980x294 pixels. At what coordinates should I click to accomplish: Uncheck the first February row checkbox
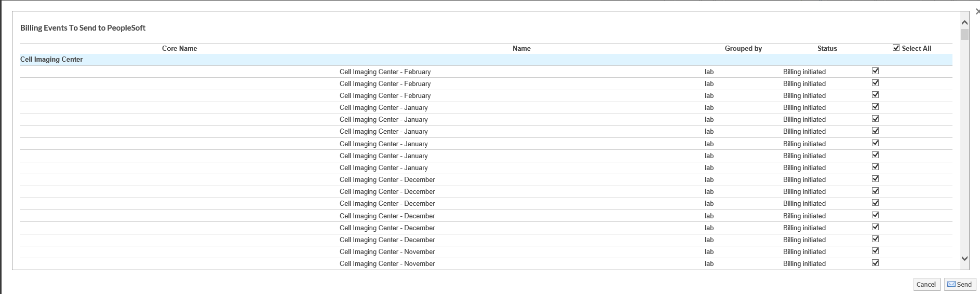875,71
